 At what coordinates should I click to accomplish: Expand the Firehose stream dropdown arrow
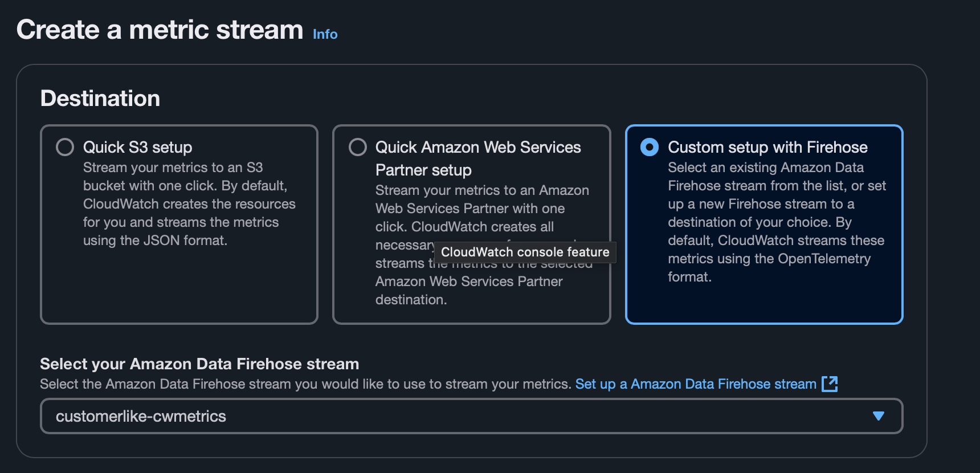pyautogui.click(x=878, y=416)
